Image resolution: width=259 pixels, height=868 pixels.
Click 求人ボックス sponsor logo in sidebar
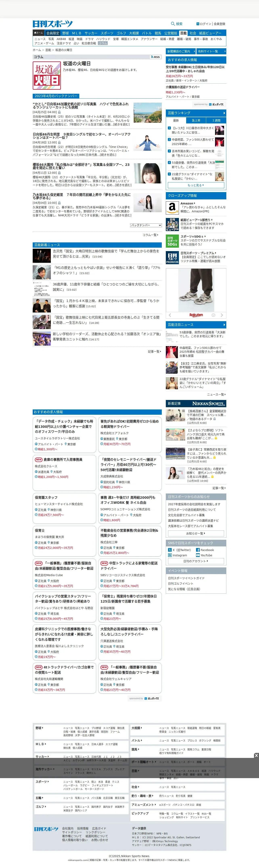[x=216, y=104]
